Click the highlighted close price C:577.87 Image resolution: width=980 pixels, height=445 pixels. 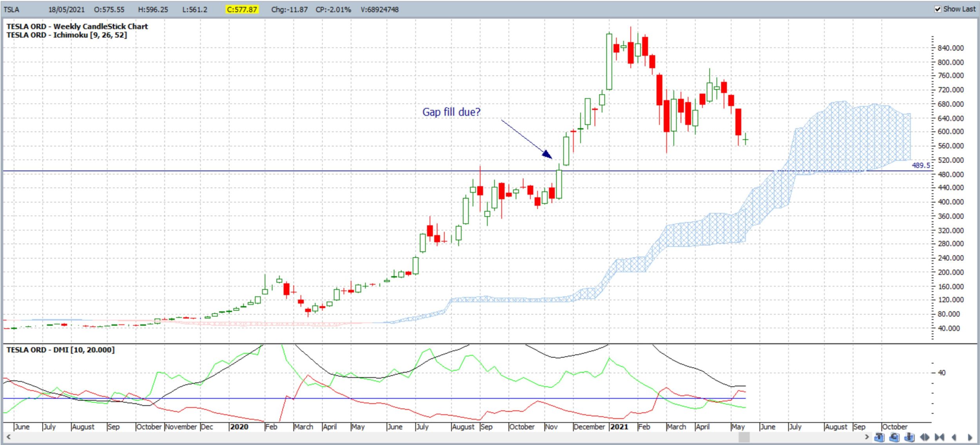[x=242, y=9]
